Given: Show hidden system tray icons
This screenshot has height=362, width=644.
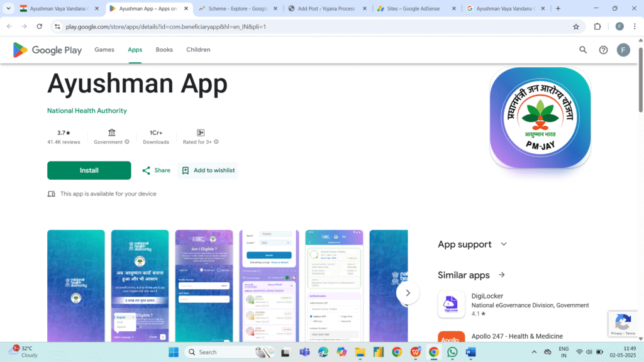Looking at the screenshot, I should pyautogui.click(x=534, y=352).
